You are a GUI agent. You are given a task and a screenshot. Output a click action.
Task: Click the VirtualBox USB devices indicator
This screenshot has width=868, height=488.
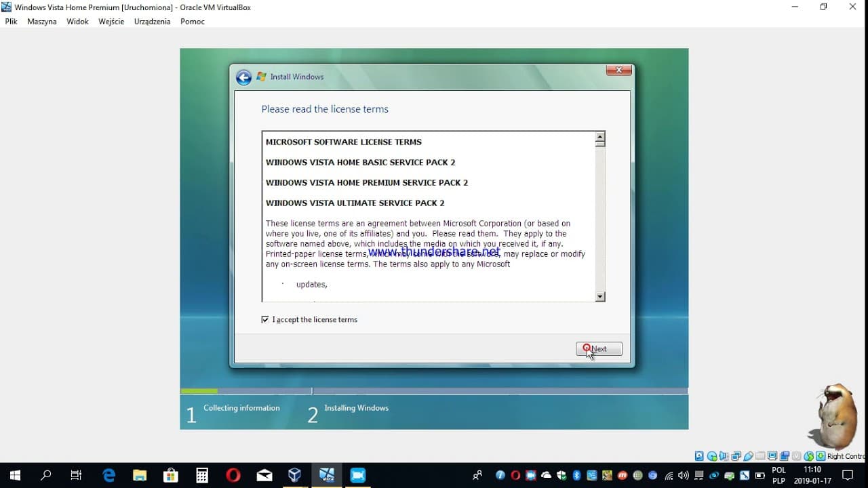point(749,456)
